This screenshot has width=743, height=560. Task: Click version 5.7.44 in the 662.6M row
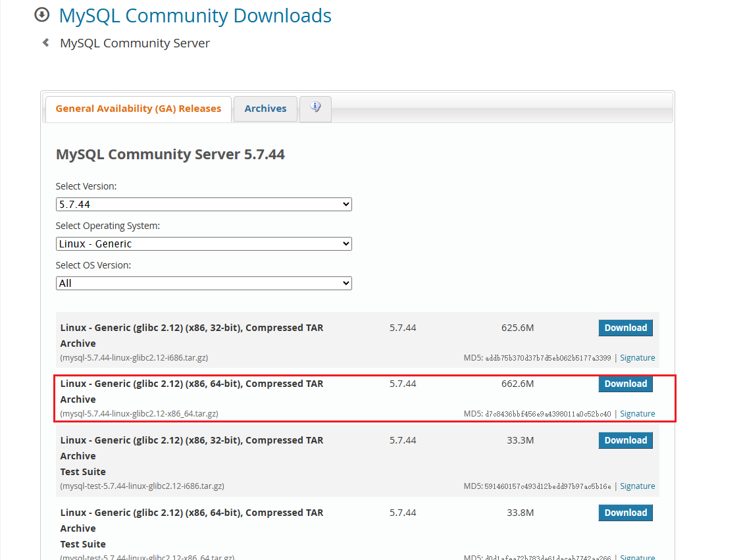tap(403, 384)
